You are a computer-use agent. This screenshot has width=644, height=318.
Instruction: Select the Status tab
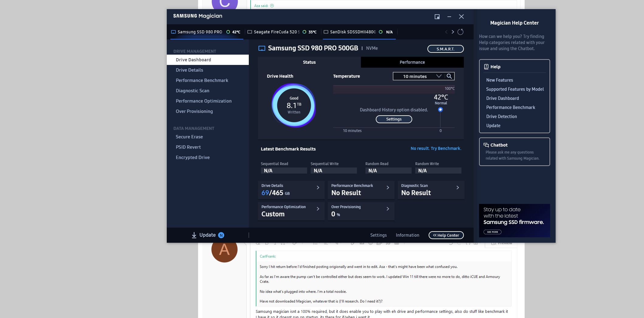pyautogui.click(x=309, y=62)
